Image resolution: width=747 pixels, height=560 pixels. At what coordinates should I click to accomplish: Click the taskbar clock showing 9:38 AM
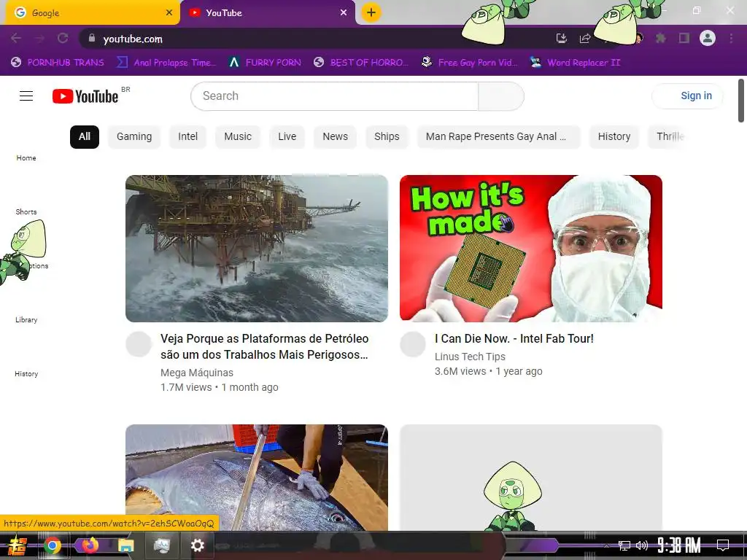pos(679,545)
